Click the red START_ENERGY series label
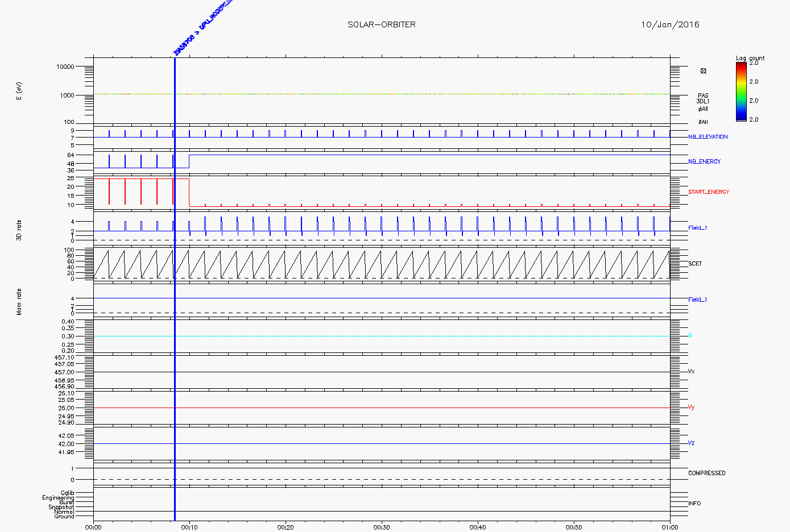Image resolution: width=790 pixels, height=532 pixels. tap(709, 192)
